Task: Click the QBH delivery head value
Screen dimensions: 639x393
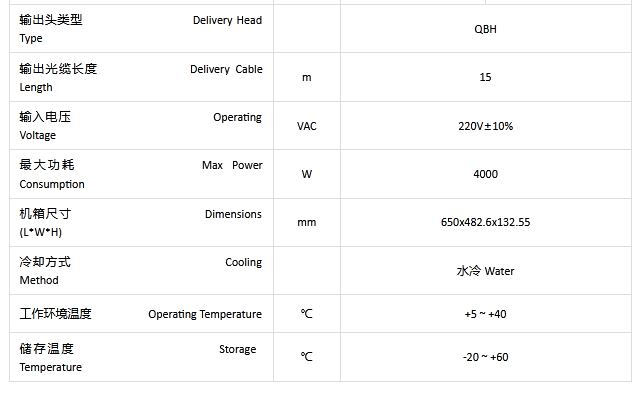Action: [485, 29]
